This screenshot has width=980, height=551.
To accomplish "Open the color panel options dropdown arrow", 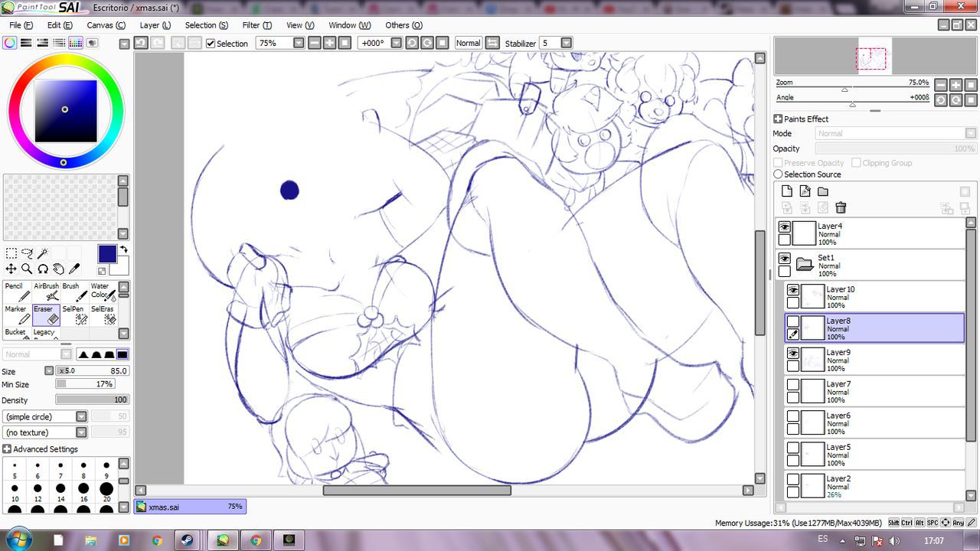I will [x=124, y=44].
